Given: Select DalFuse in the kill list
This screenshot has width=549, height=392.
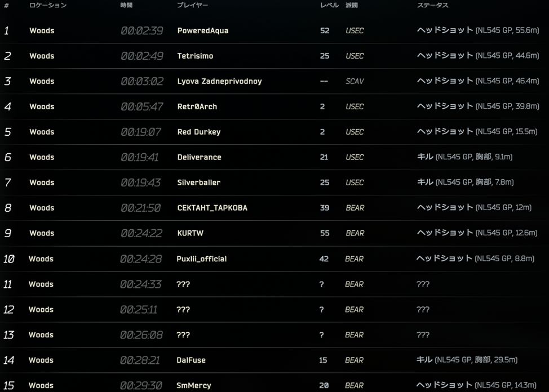Looking at the screenshot, I should [x=191, y=360].
